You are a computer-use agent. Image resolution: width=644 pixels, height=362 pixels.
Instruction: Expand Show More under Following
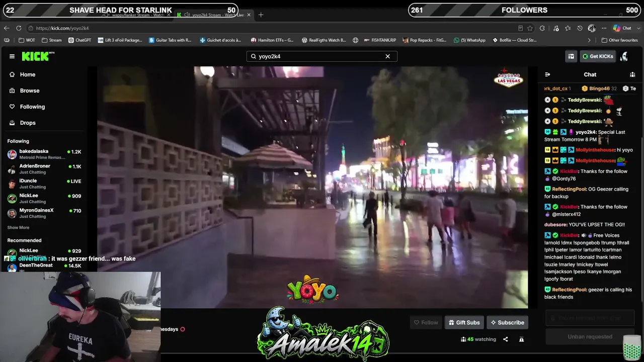tap(18, 228)
